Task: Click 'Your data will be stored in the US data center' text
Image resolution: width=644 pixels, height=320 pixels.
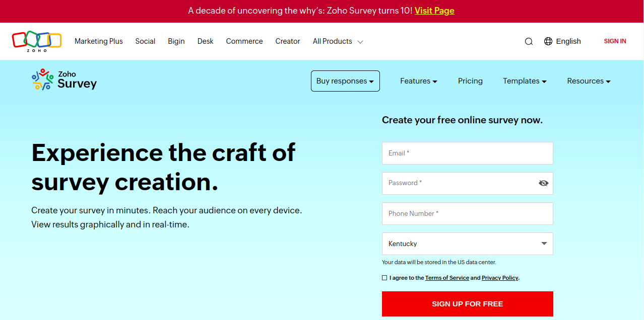Action: 439,262
